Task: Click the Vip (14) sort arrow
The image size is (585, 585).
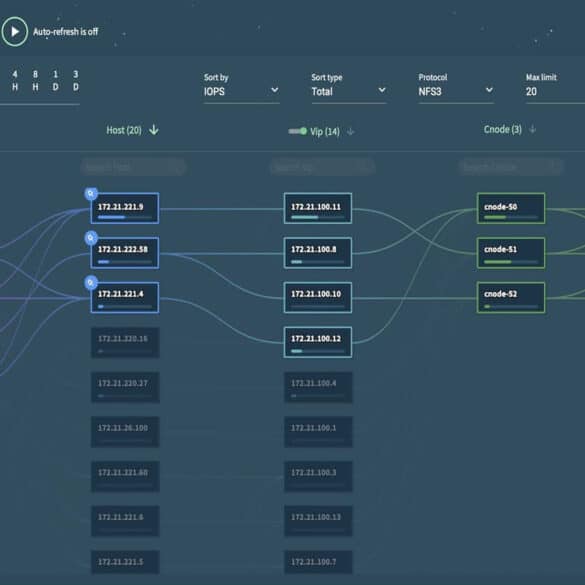Action: coord(350,131)
